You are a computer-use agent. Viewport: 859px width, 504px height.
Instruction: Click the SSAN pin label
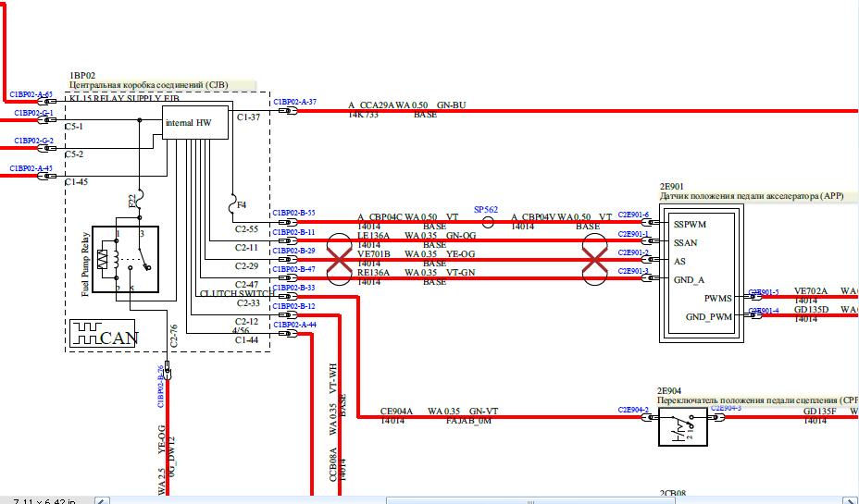point(685,243)
